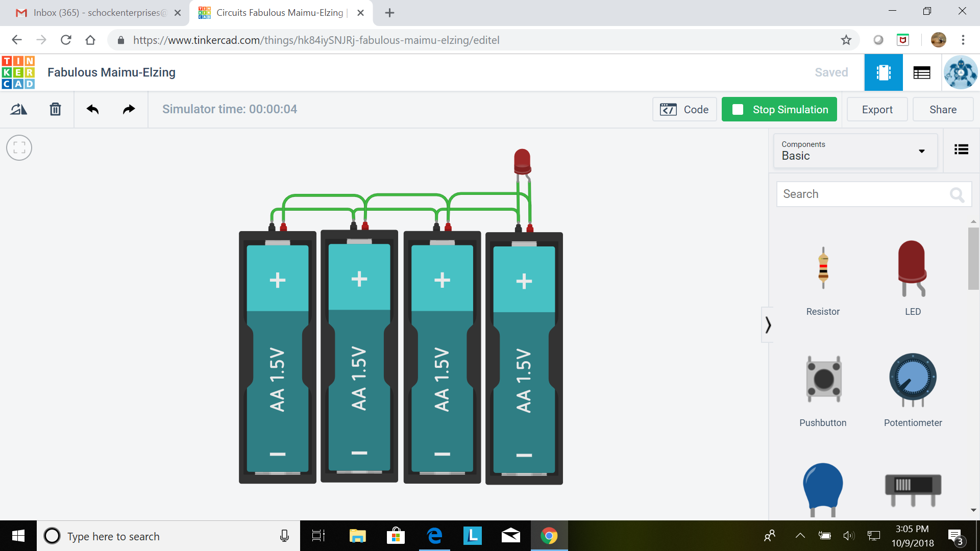The image size is (980, 551).
Task: Click the Redo arrow
Action: [x=128, y=109]
